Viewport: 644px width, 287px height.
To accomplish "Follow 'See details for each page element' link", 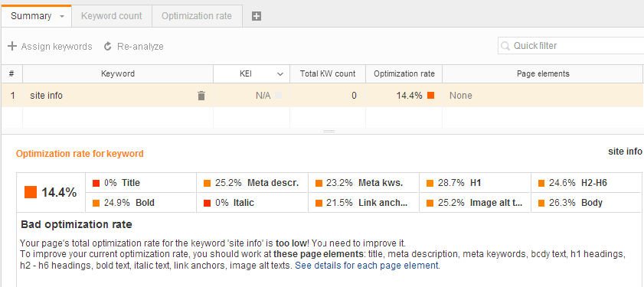I will point(368,266).
